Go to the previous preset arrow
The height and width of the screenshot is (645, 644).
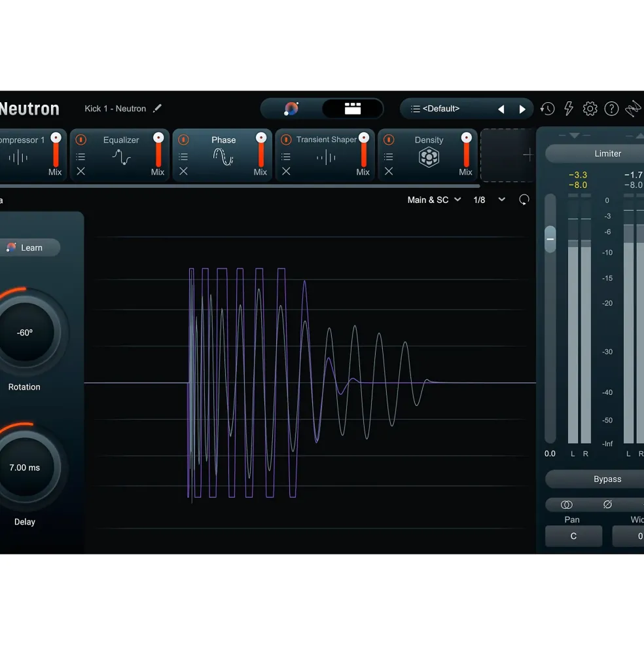click(x=501, y=109)
